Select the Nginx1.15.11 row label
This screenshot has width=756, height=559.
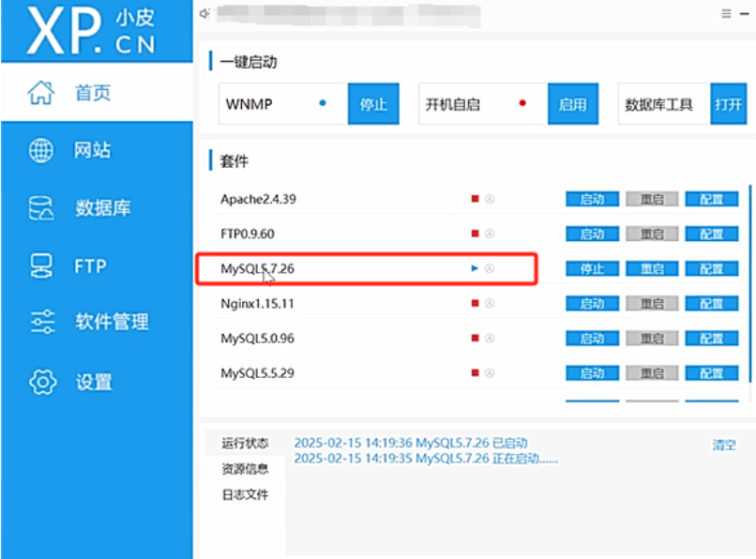(257, 303)
